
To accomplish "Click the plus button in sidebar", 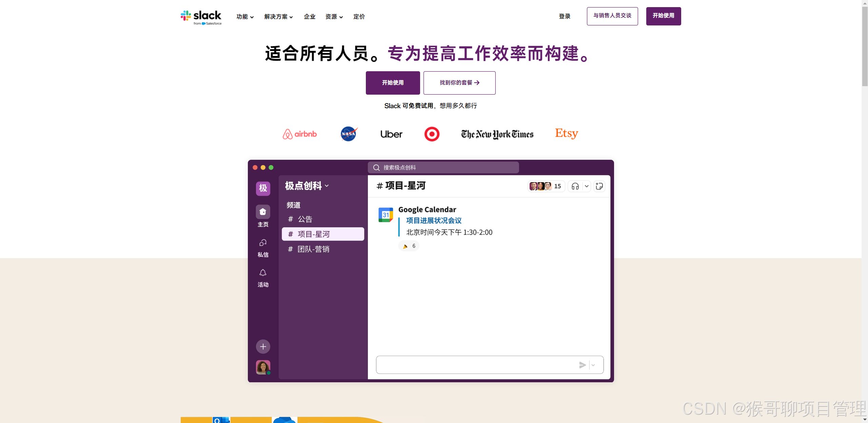I will (x=263, y=346).
